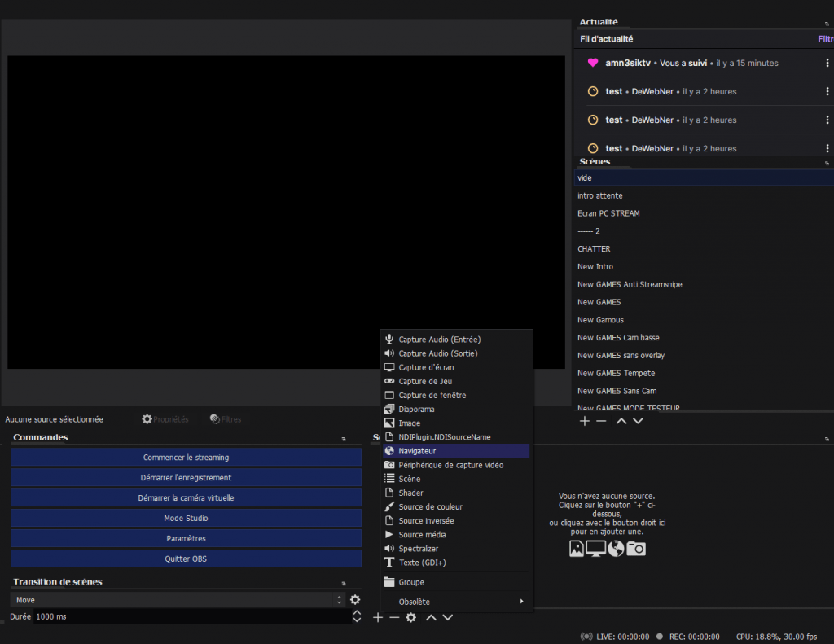Open the Filtrer link in the activity feed
Screen dimensions: 834x644
click(x=825, y=39)
